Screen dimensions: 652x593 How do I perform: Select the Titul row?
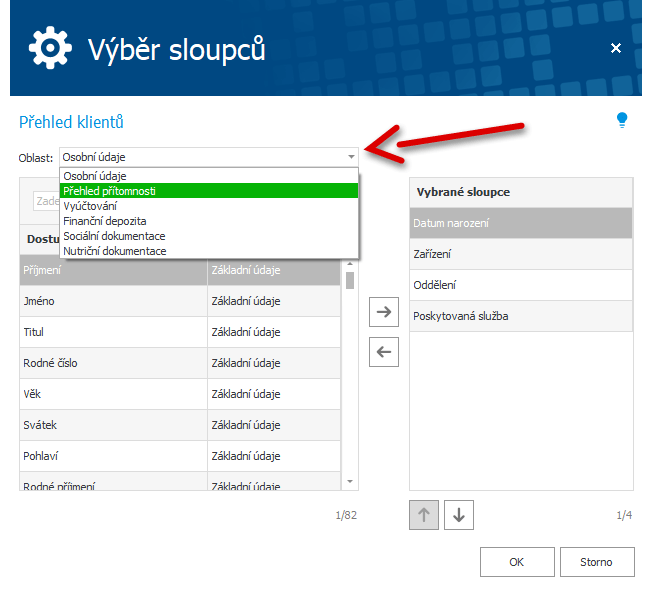(180, 332)
